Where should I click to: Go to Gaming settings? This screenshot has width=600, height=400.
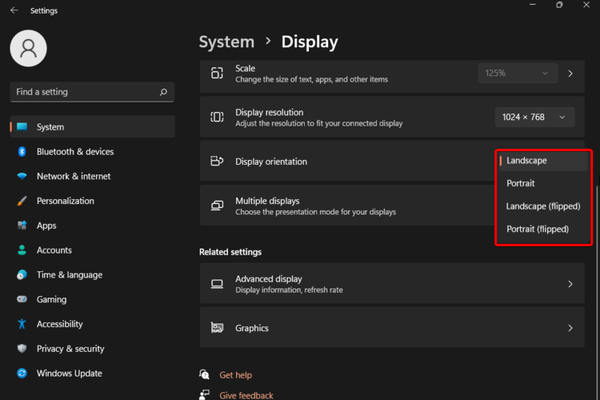(x=92, y=299)
